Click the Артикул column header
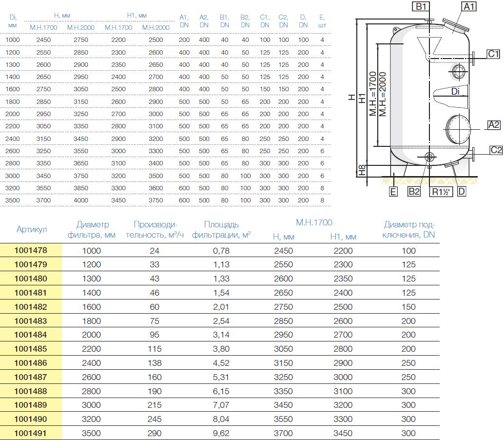The height and width of the screenshot is (440, 504). coord(31,230)
